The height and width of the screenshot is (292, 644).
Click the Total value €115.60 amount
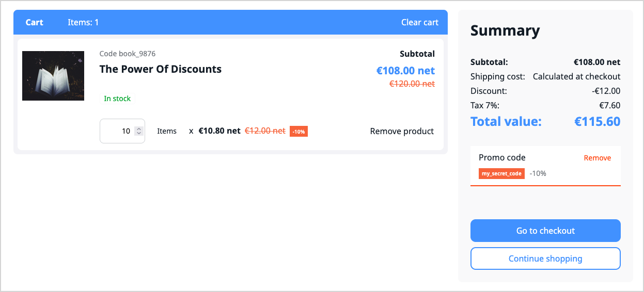(x=597, y=122)
